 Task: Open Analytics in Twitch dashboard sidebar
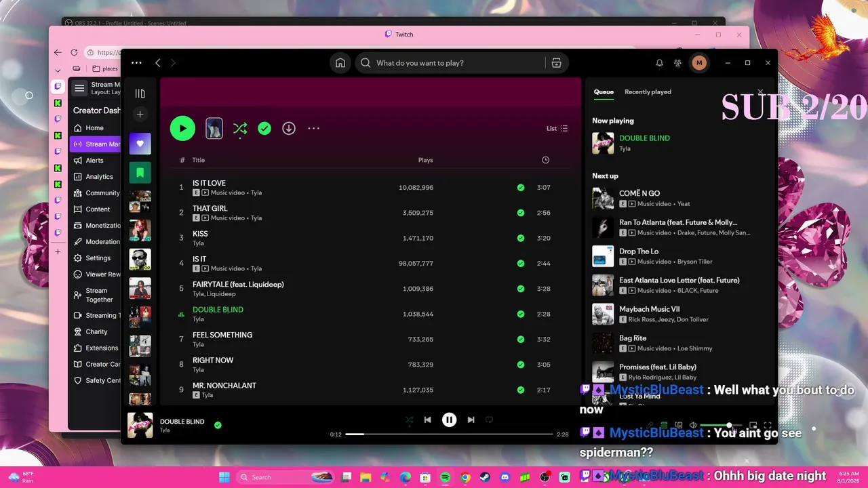pos(99,177)
